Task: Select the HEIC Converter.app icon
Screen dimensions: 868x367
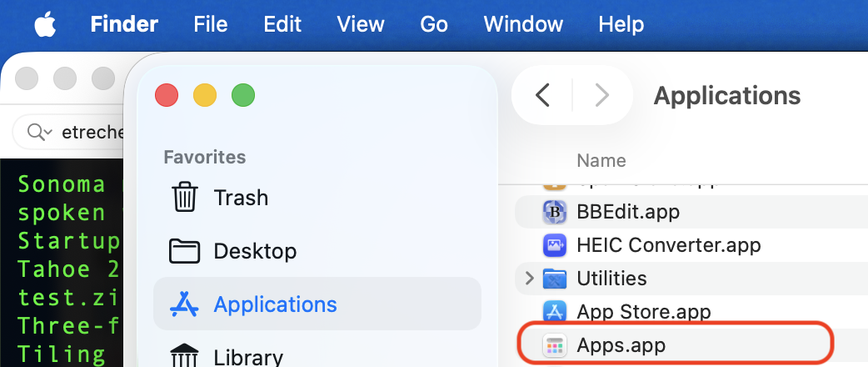Action: pyautogui.click(x=555, y=245)
